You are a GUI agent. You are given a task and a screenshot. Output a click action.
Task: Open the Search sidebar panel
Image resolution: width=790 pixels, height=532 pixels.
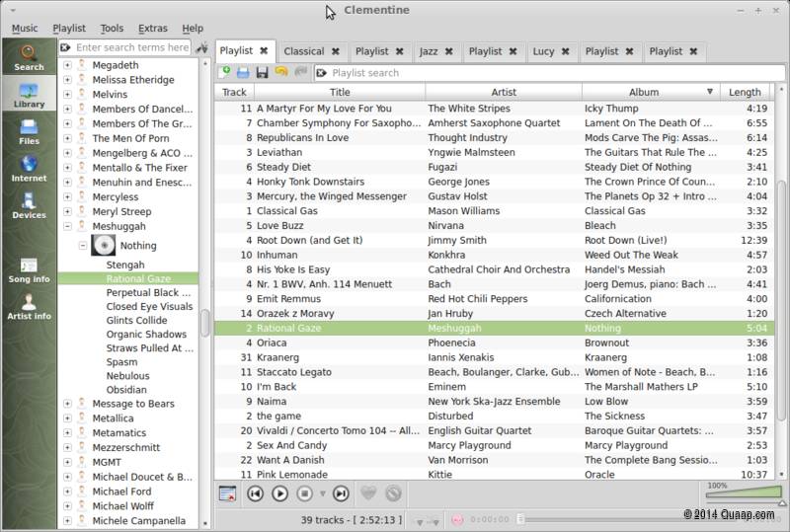tap(29, 57)
